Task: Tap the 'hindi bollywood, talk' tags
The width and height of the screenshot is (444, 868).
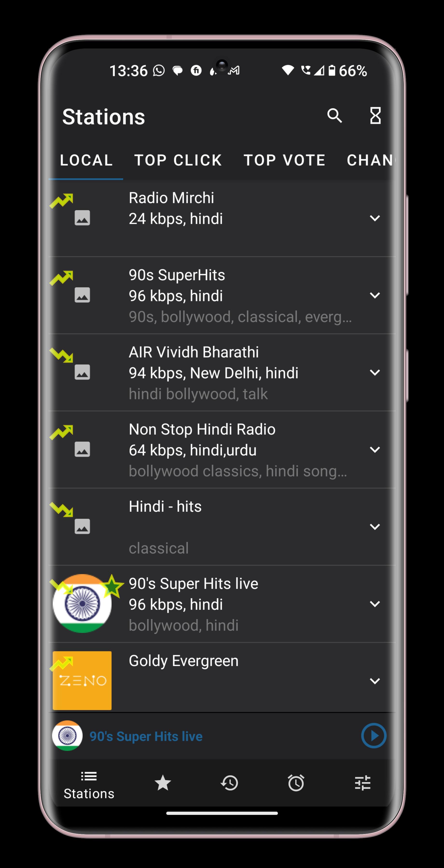Action: 198,394
